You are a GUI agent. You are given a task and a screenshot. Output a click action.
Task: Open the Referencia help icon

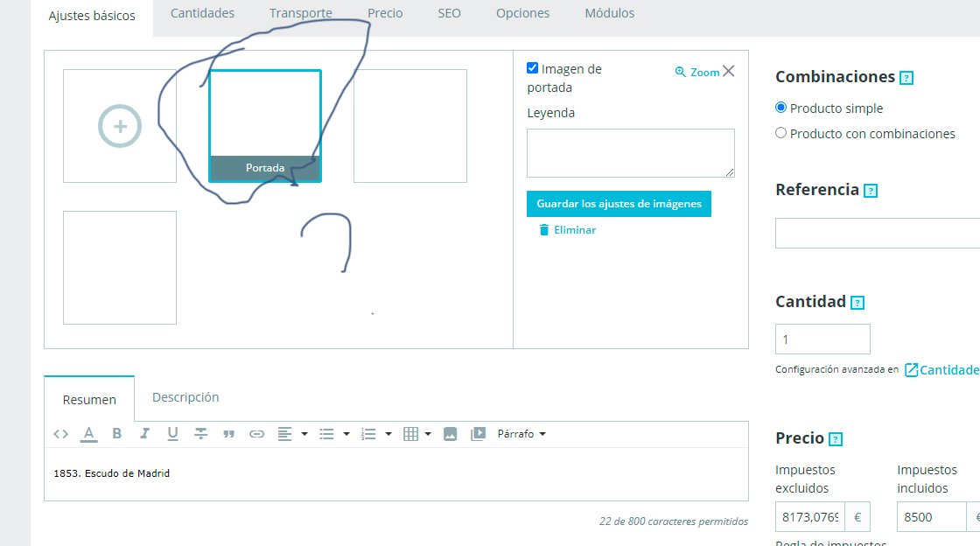[871, 191]
